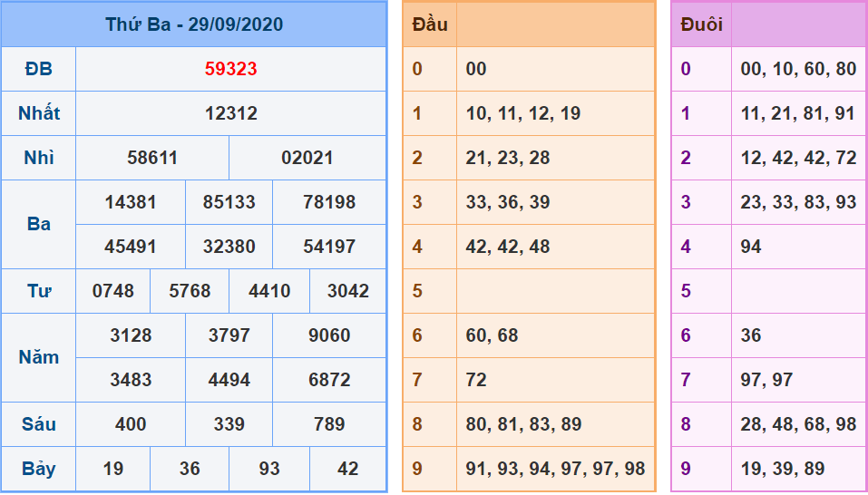Click the fourth prize number 5768
868x495 pixels.
click(x=190, y=291)
